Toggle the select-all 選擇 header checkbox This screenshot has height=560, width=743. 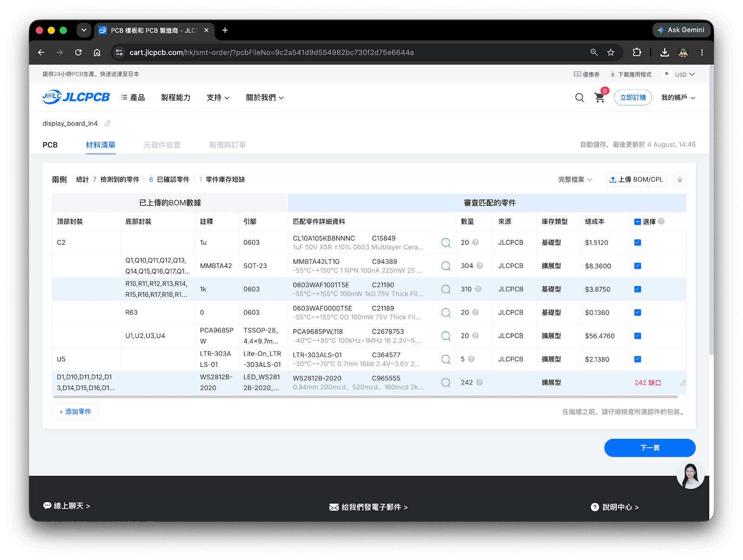click(638, 222)
